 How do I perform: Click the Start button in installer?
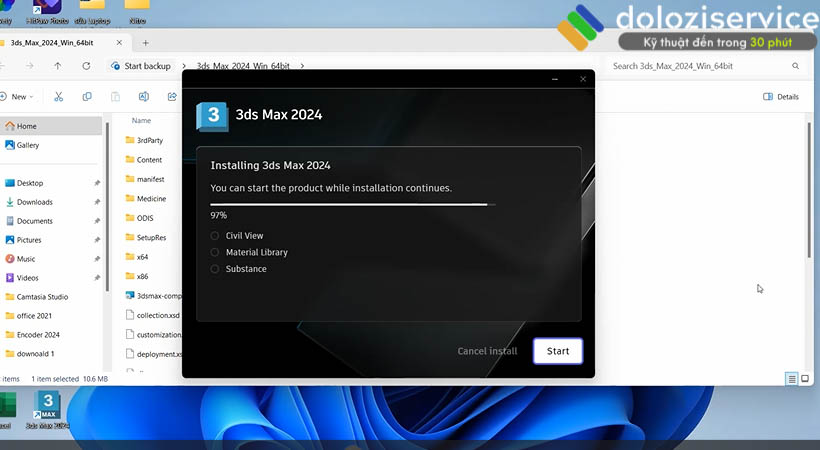click(557, 351)
